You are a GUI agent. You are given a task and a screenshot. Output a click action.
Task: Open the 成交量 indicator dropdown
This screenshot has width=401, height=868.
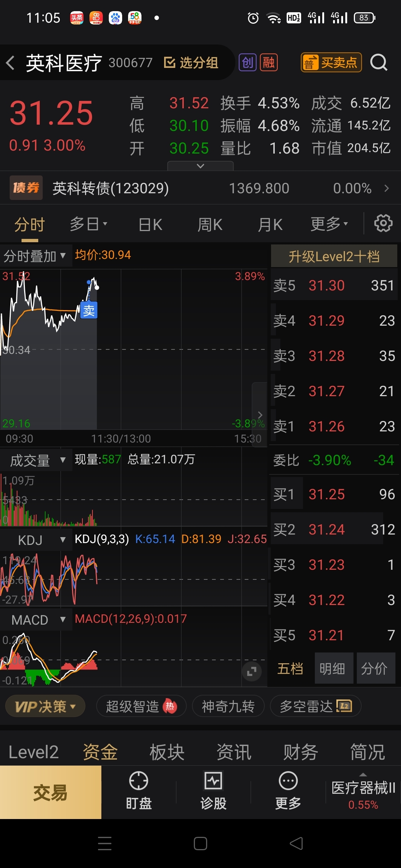[x=36, y=460]
